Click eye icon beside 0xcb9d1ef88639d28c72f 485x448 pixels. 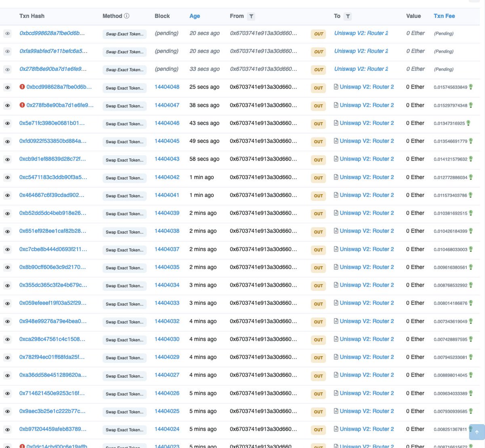pos(7,159)
